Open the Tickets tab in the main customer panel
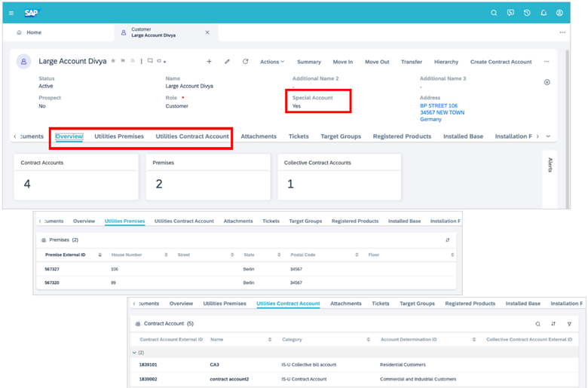 click(x=299, y=136)
